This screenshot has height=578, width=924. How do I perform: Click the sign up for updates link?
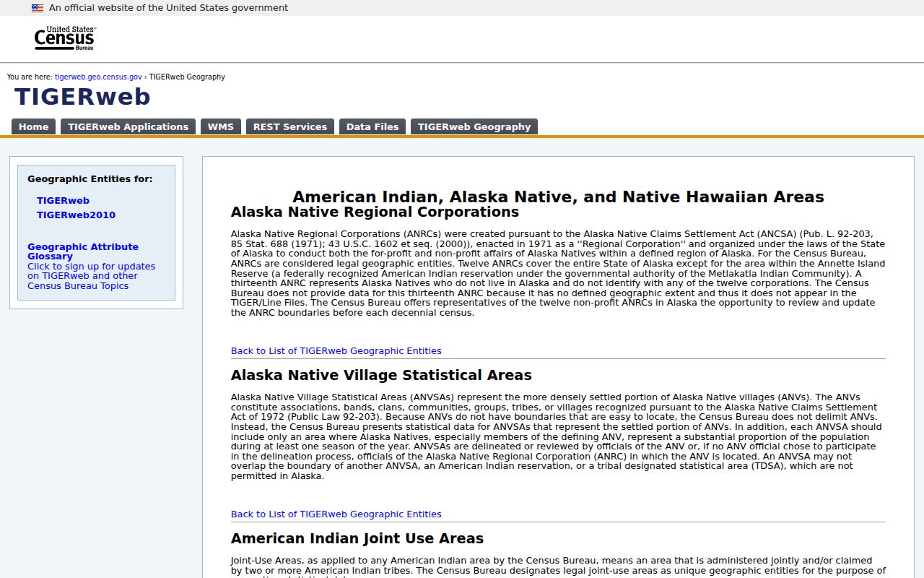click(x=91, y=276)
